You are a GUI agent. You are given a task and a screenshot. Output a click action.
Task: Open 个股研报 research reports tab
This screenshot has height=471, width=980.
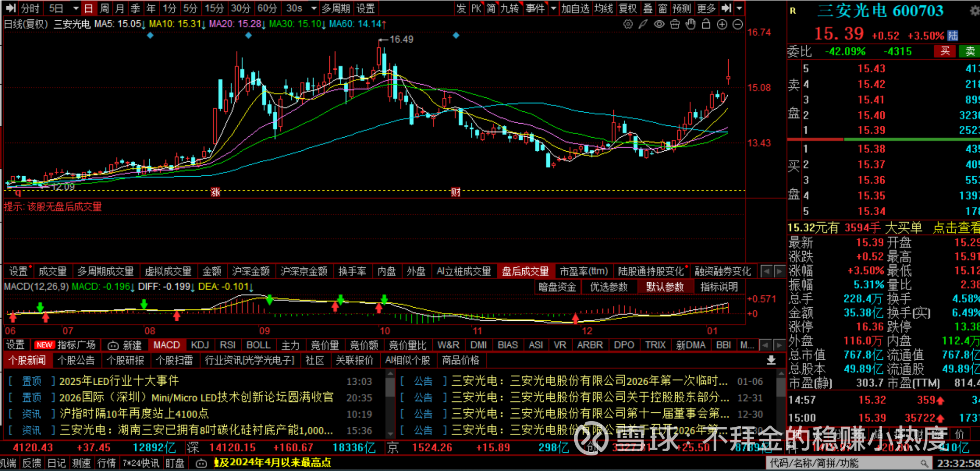(x=125, y=360)
